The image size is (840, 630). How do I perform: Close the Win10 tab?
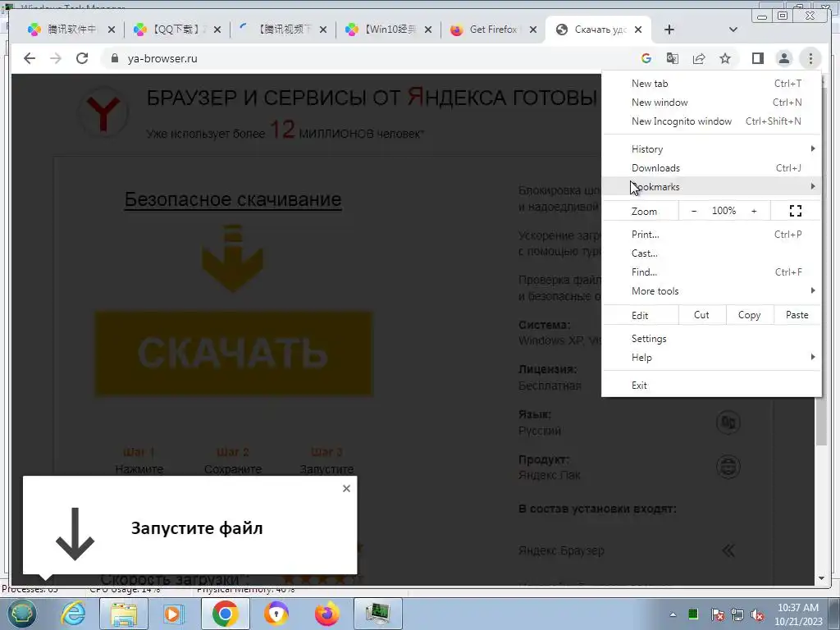pyautogui.click(x=428, y=30)
